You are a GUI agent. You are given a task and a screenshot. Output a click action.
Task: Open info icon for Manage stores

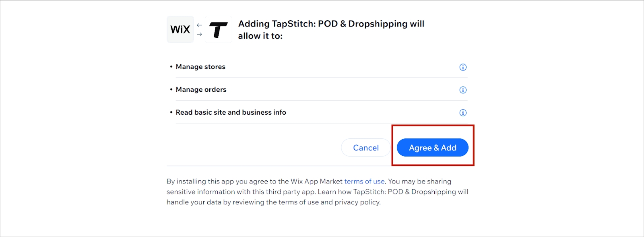click(463, 67)
